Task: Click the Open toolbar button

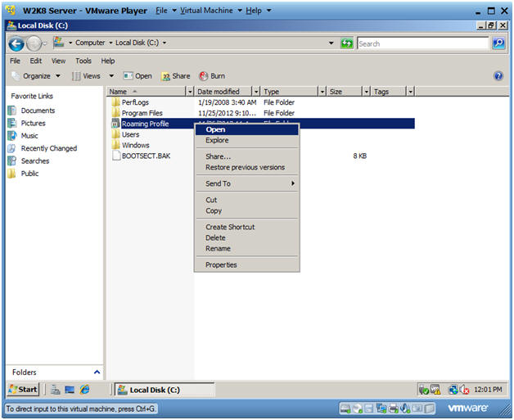Action: 138,76
